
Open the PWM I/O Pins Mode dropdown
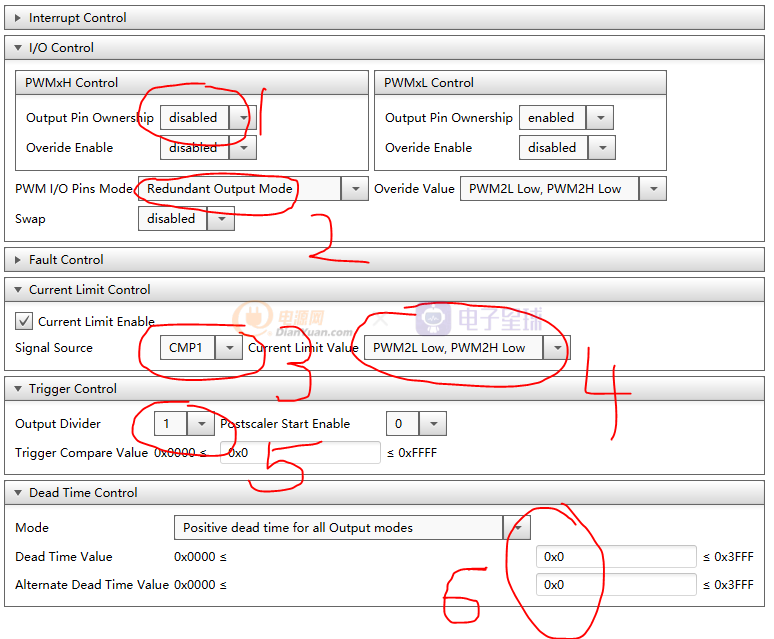pos(354,189)
